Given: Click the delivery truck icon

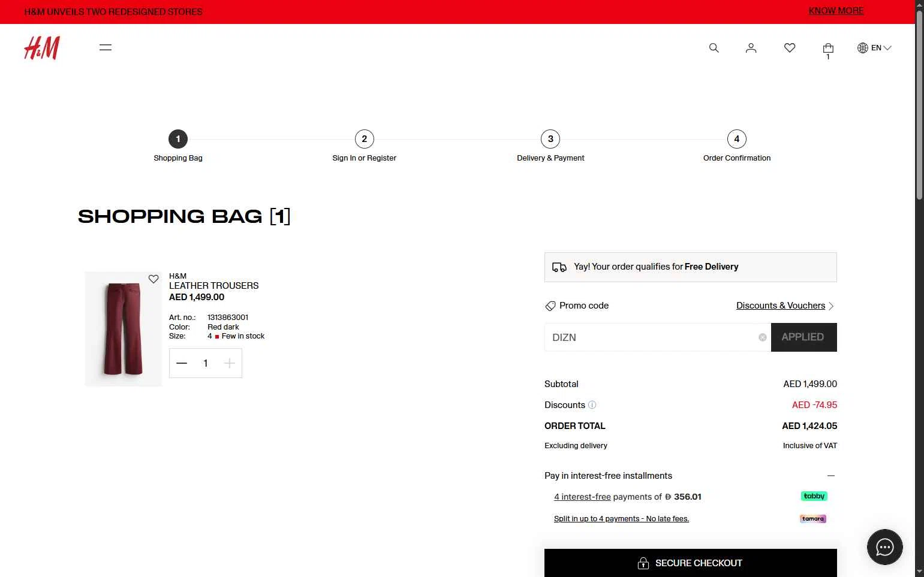Looking at the screenshot, I should coord(559,267).
